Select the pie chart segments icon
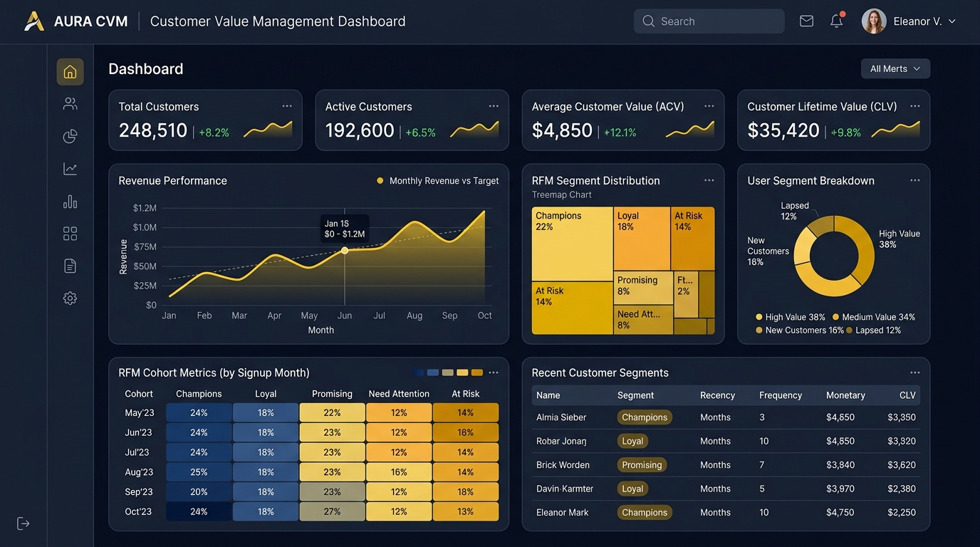The width and height of the screenshot is (980, 547). tap(70, 136)
